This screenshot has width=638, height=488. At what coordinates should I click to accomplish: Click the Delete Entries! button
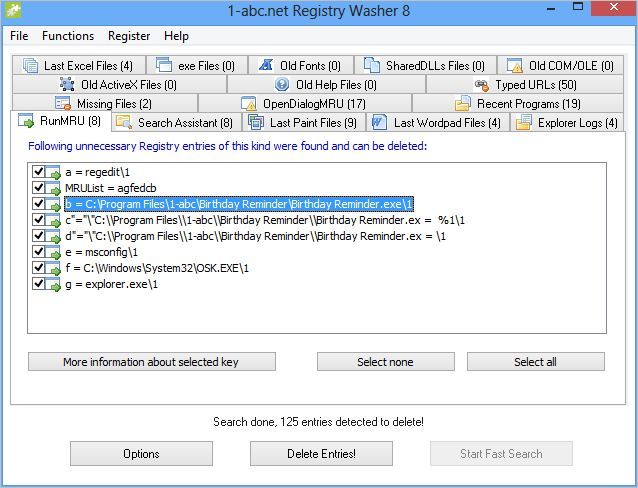[321, 453]
